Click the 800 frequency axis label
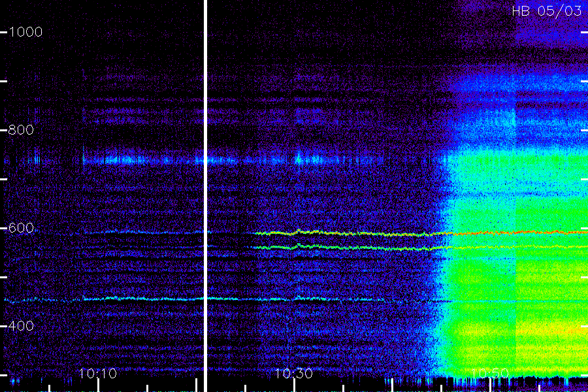 21,130
